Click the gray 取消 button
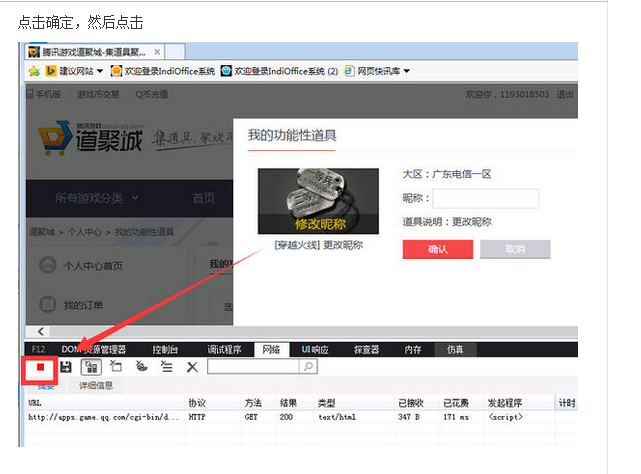Image resolution: width=641 pixels, height=474 pixels. (515, 249)
